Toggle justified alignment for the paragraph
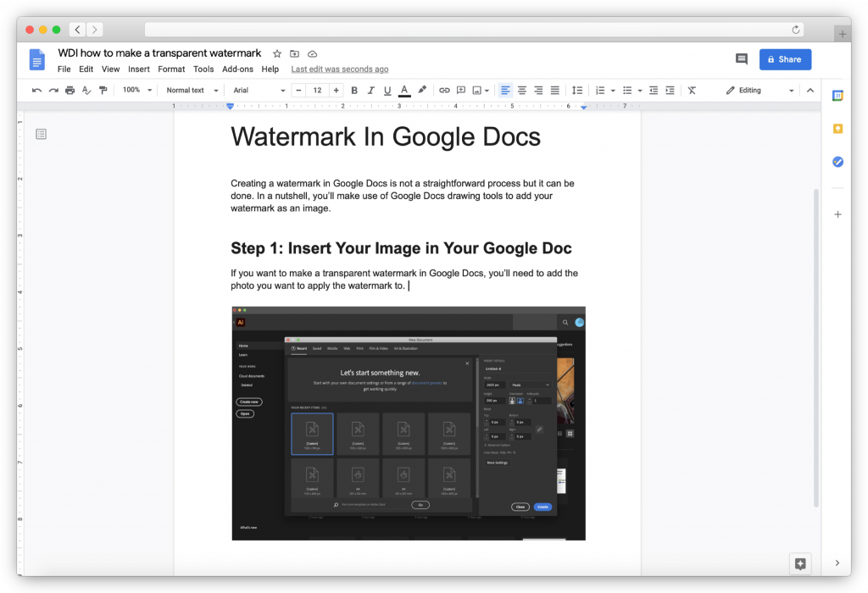The image size is (868, 593). pyautogui.click(x=554, y=90)
